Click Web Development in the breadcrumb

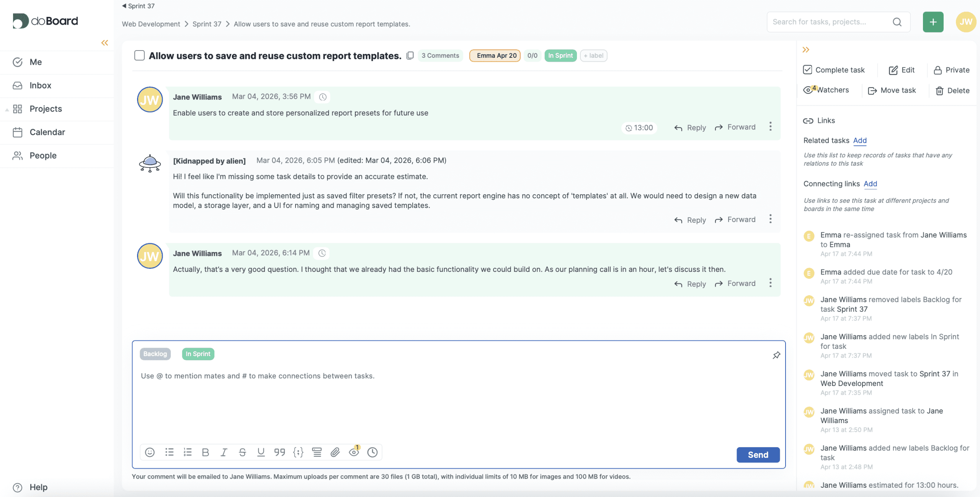tap(151, 24)
